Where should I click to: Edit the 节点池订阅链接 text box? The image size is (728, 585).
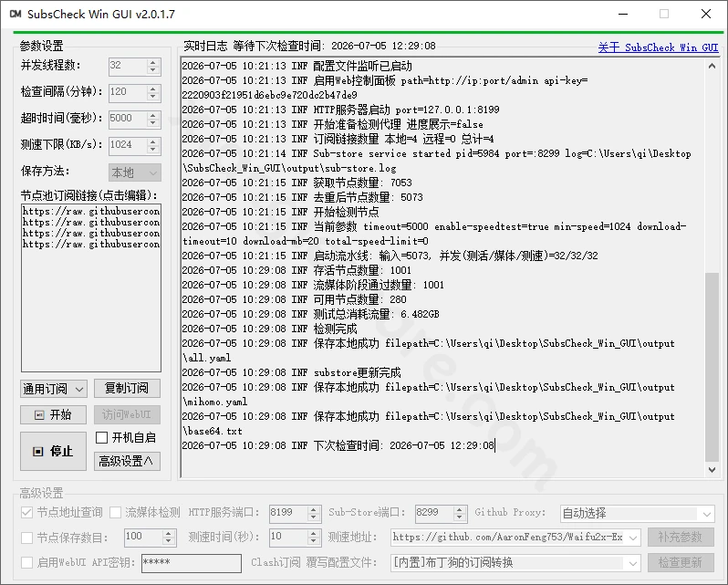click(x=91, y=287)
